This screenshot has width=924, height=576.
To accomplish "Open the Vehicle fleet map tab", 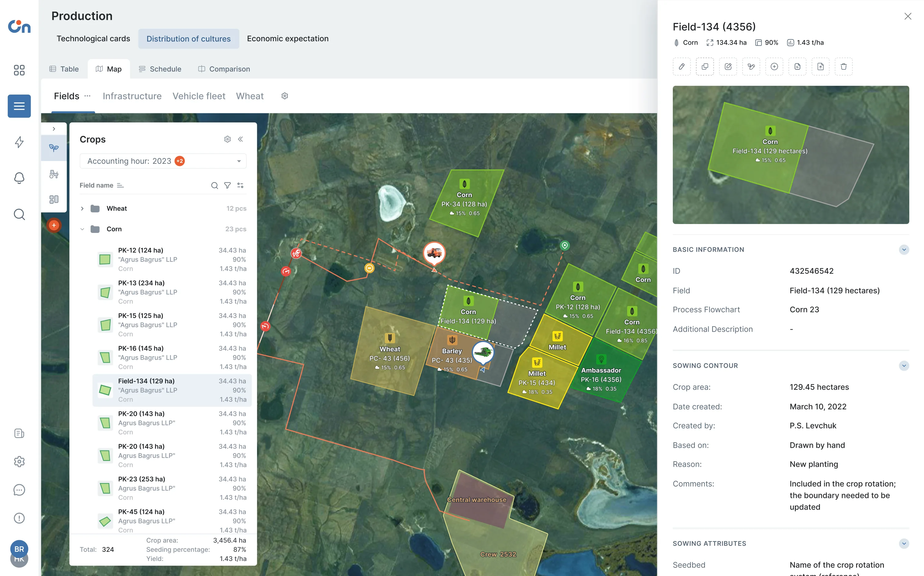I will click(x=199, y=96).
